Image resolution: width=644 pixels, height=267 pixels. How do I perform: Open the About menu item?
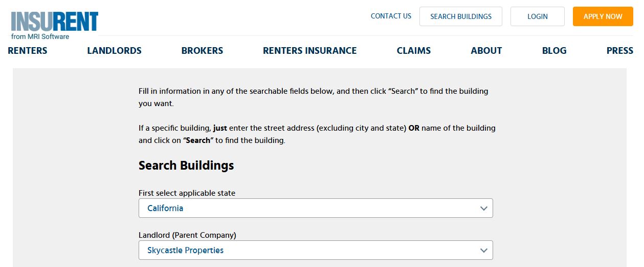pos(486,51)
